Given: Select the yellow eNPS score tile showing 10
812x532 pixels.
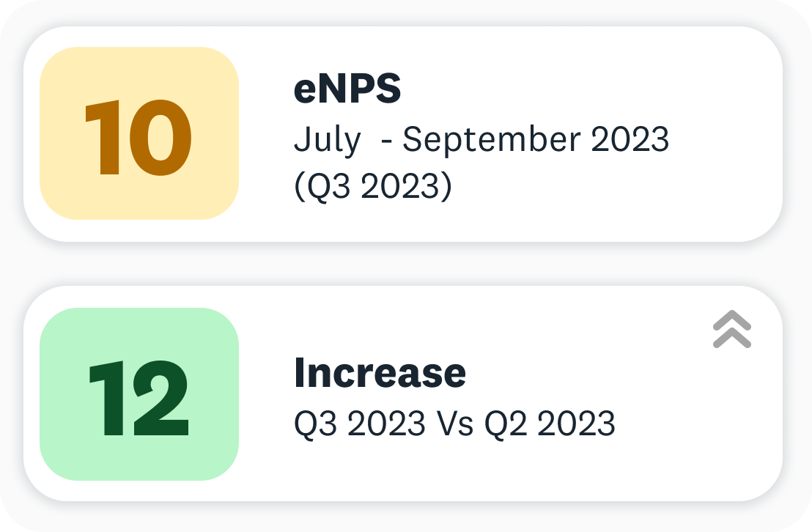Looking at the screenshot, I should [x=139, y=133].
